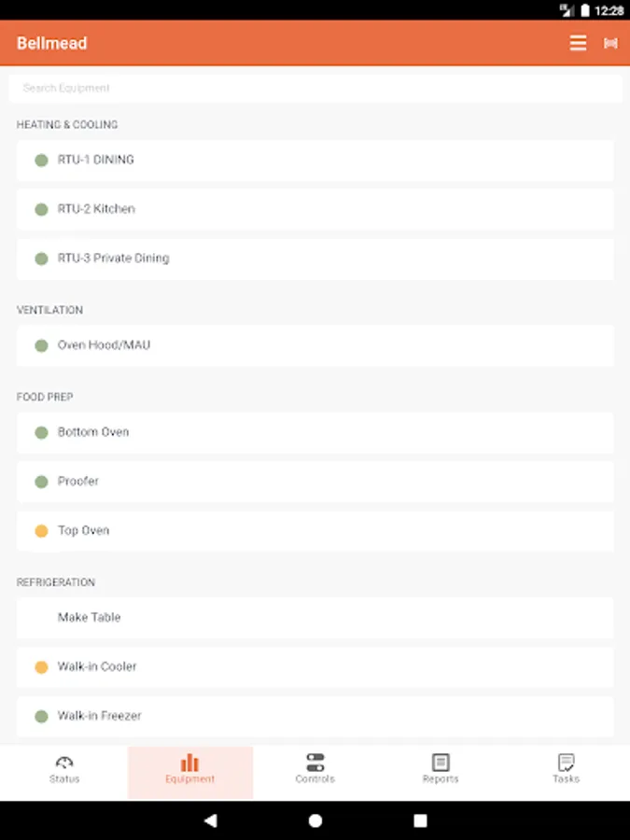Open RTU-1 DINING equipment
Image resolution: width=630 pixels, height=840 pixels.
pyautogui.click(x=315, y=160)
